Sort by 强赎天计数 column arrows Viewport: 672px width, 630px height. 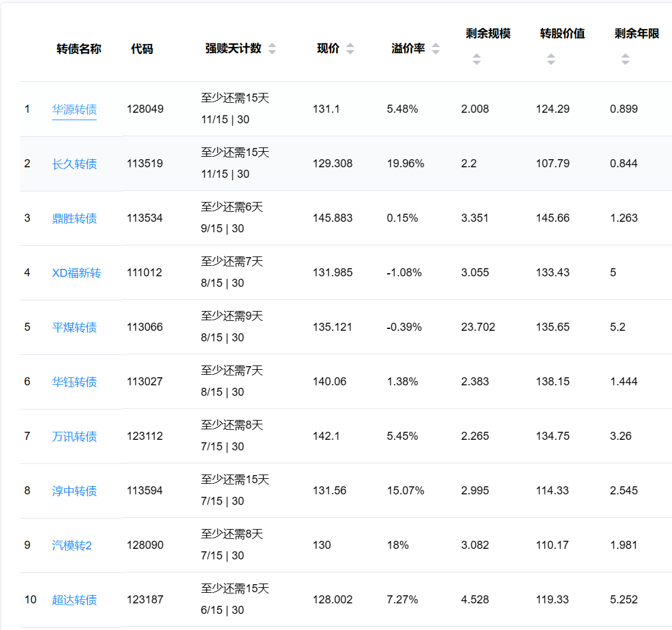pos(272,49)
